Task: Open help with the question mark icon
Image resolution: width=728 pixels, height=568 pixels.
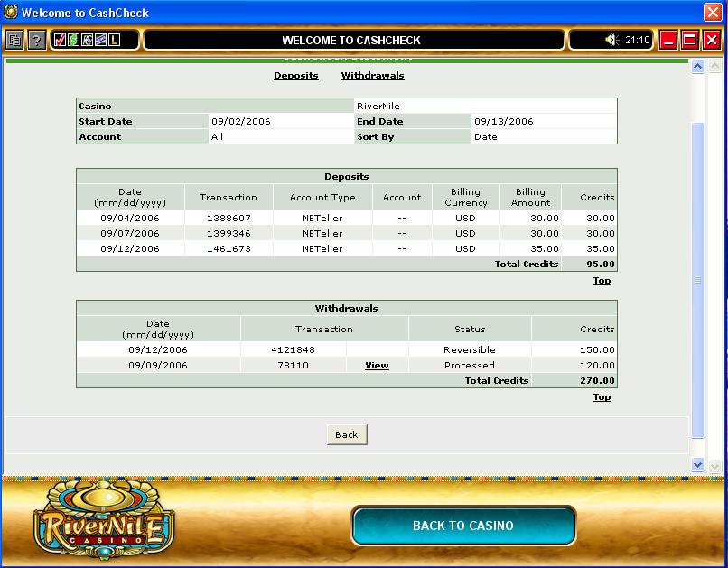Action: pos(36,40)
